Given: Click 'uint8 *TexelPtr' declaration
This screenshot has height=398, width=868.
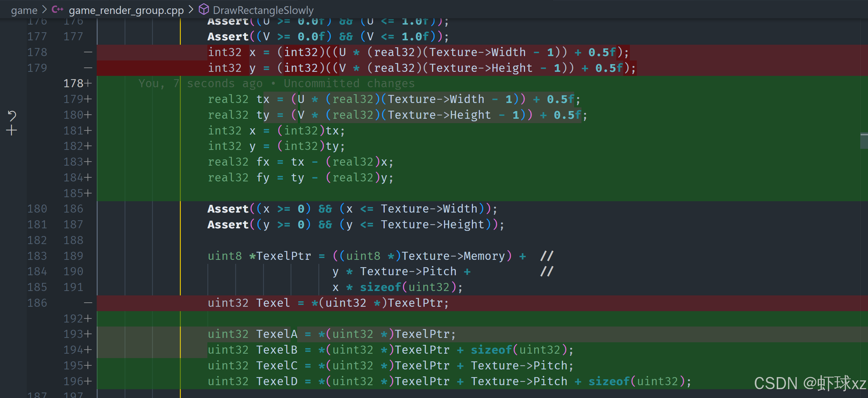Looking at the screenshot, I should (x=259, y=256).
